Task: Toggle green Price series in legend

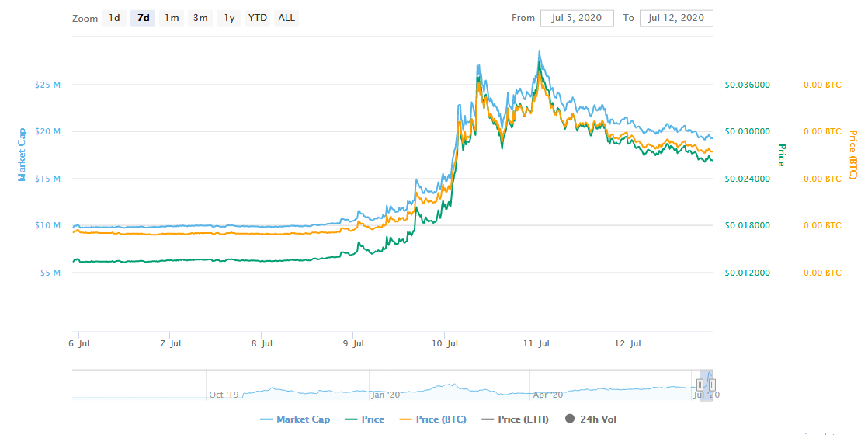Action: [x=364, y=419]
